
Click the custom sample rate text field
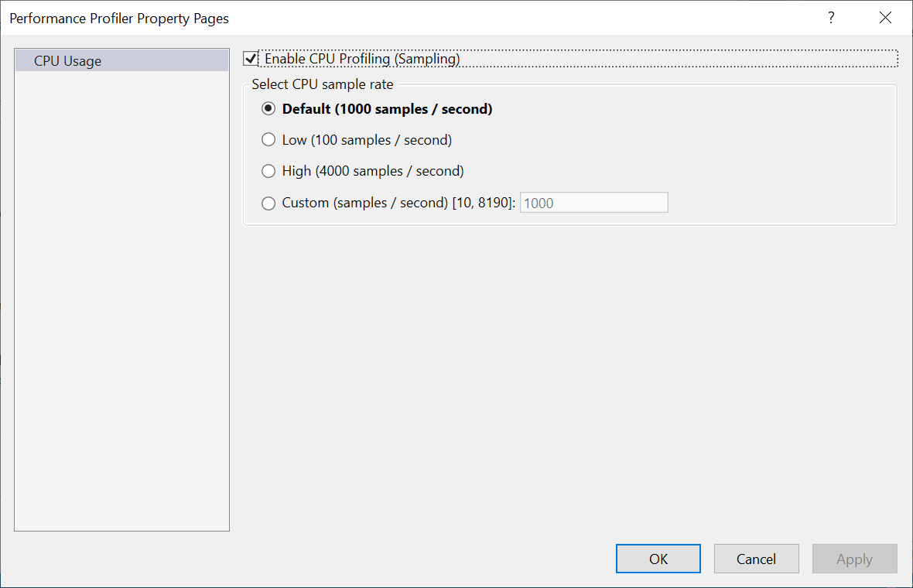594,203
